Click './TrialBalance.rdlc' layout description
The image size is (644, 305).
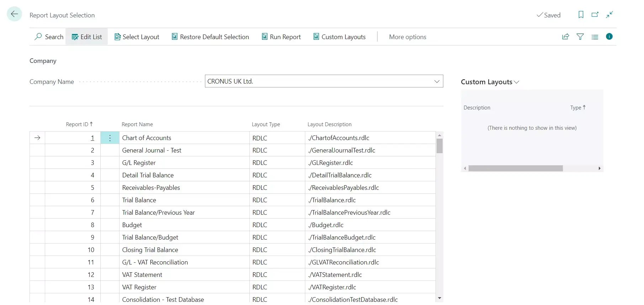370,200
